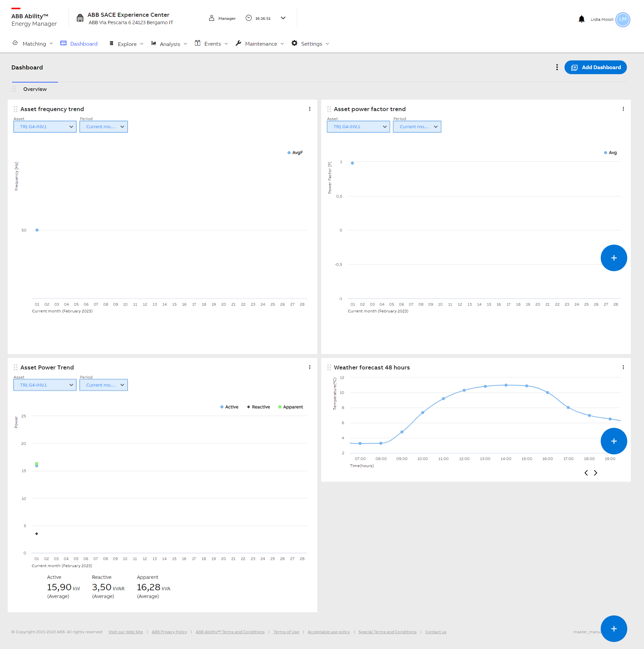Toggle Avg series in power factor legend
Image resolution: width=644 pixels, height=649 pixels.
point(610,152)
